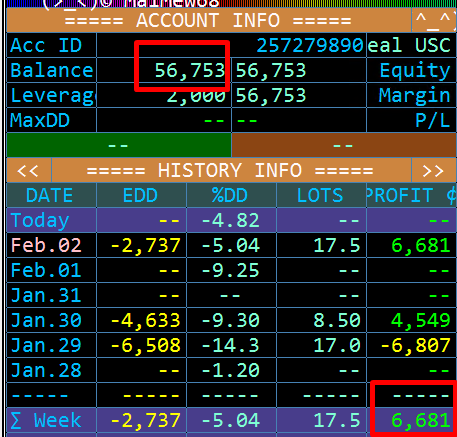Click Feb.02 EDD value -2,737

(145, 246)
